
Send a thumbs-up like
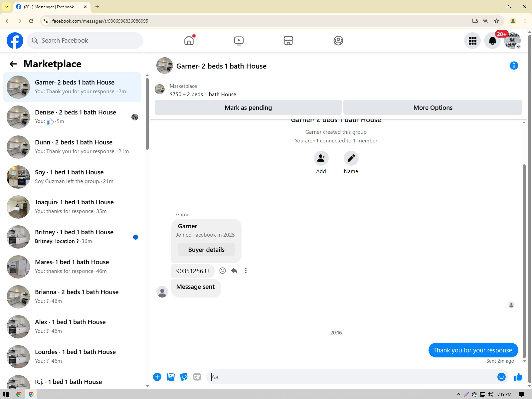pos(518,377)
